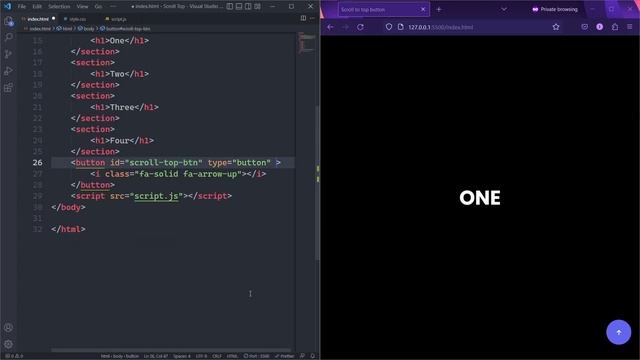This screenshot has width=640, height=360.
Task: Click the Live Server Port status item
Action: click(256, 356)
